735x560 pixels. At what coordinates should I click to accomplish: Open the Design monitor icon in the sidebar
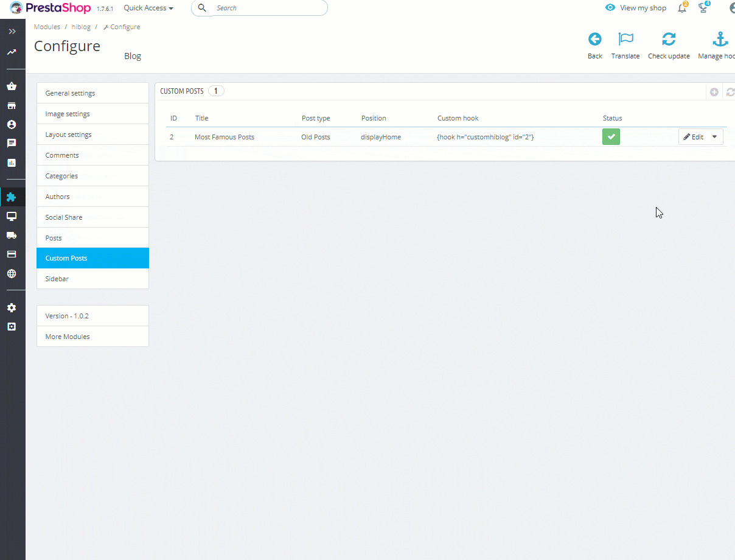(12, 216)
